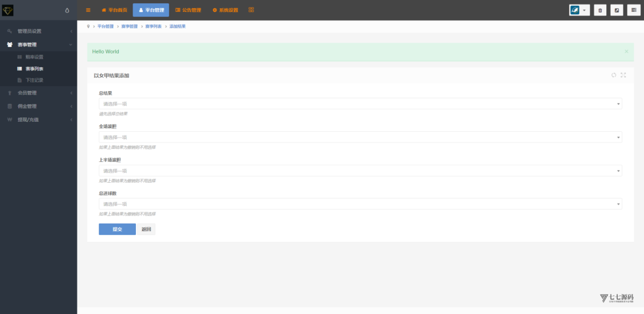Collapse the 赛事管理 sidebar section
This screenshot has width=644, height=314.
click(38, 45)
